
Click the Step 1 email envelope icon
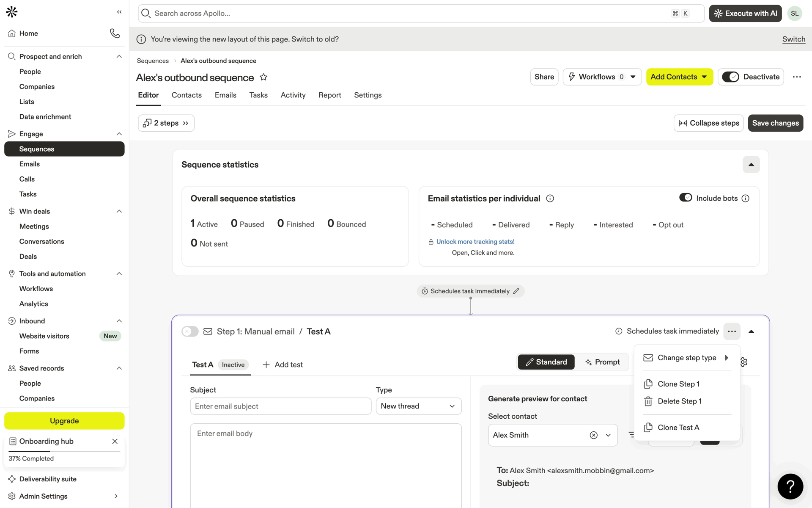(208, 331)
